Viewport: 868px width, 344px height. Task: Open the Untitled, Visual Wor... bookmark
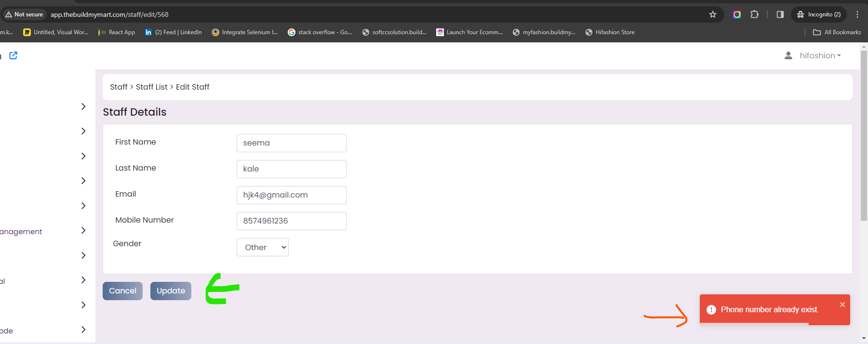[56, 32]
